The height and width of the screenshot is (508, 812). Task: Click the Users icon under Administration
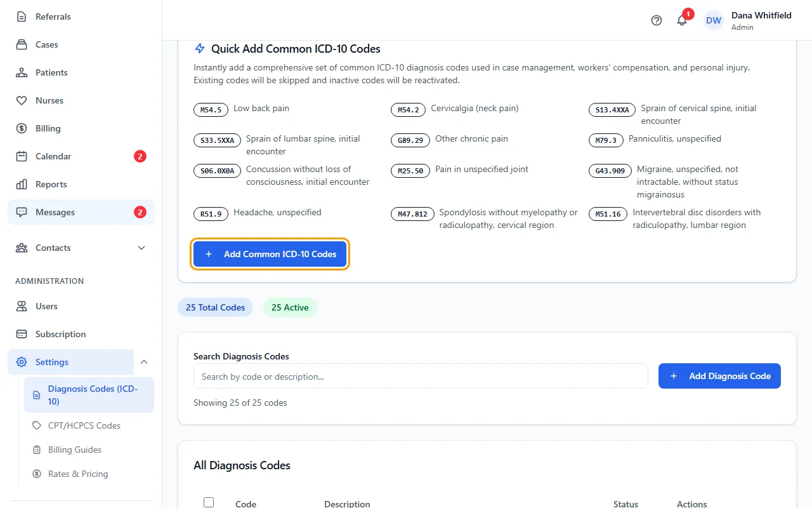pos(22,306)
